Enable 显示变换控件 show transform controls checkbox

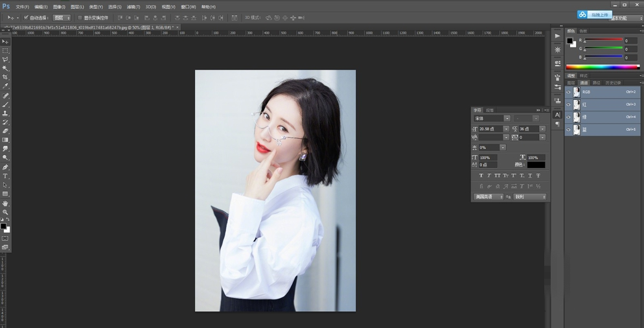pos(80,18)
